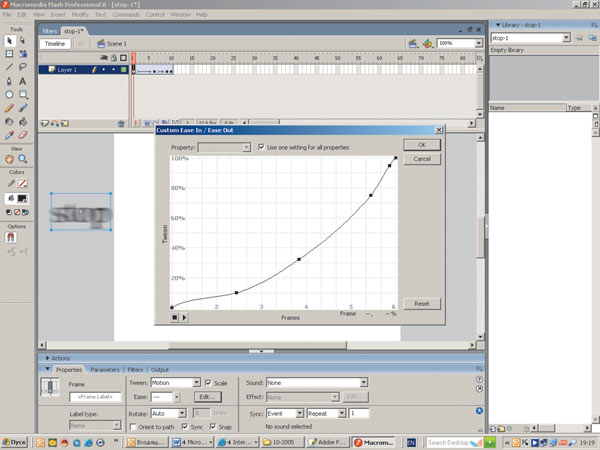Click the Lasso tool

(x=24, y=67)
